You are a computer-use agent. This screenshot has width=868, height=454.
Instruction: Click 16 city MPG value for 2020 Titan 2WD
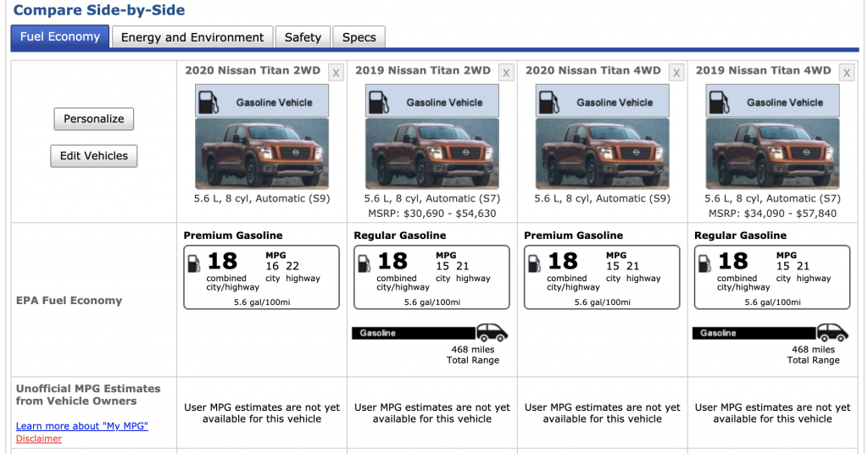coord(272,266)
